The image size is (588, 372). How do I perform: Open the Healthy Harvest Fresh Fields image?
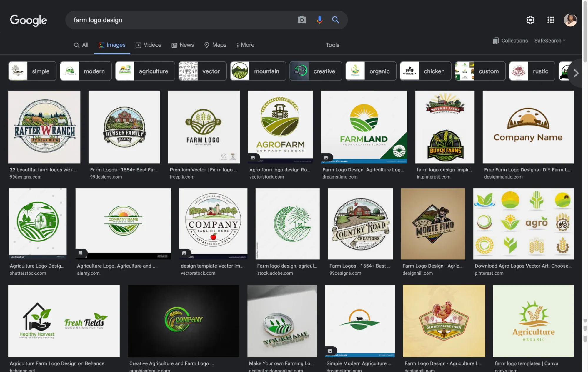[x=64, y=321]
